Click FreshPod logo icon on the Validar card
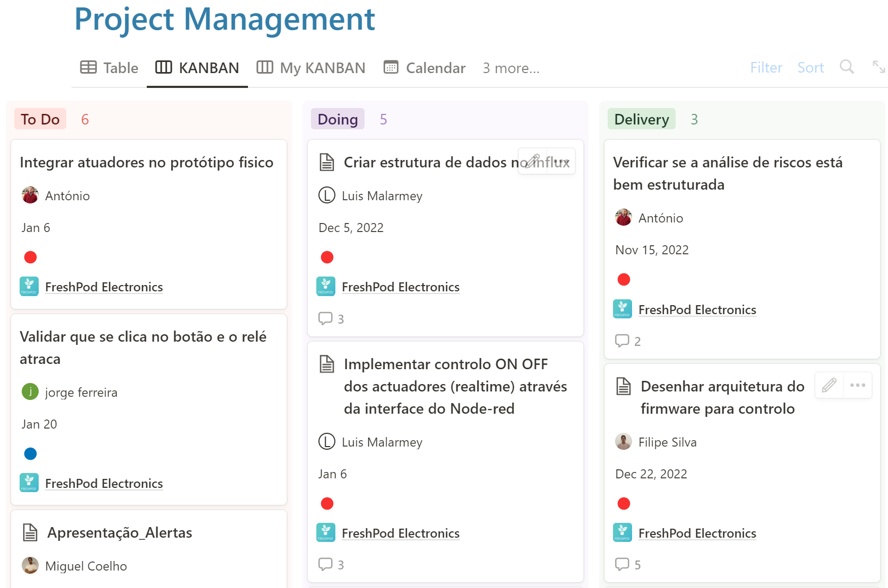 29,483
